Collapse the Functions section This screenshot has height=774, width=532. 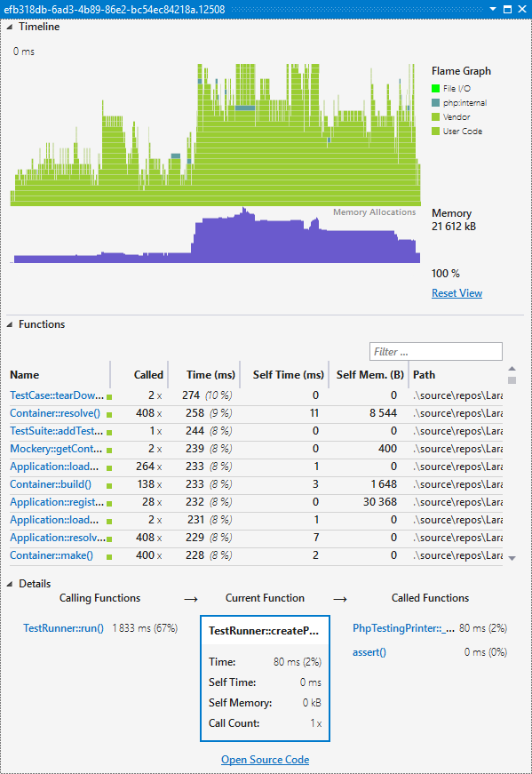click(10, 325)
